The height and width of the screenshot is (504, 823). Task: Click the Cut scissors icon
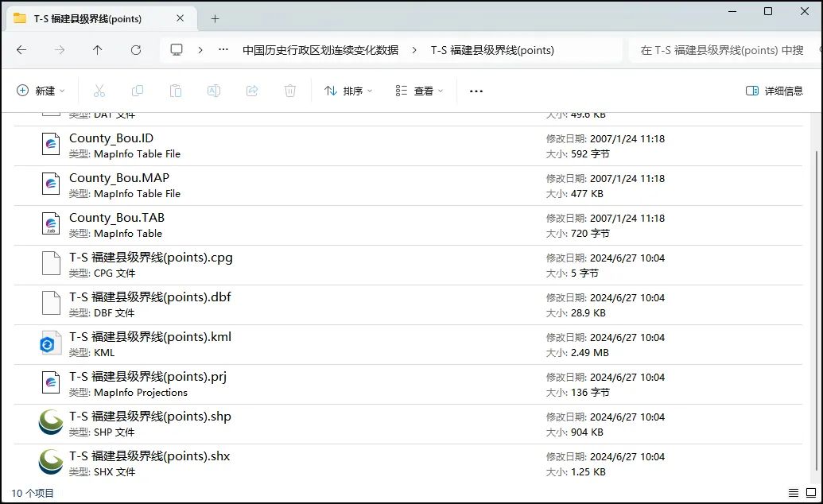(99, 91)
